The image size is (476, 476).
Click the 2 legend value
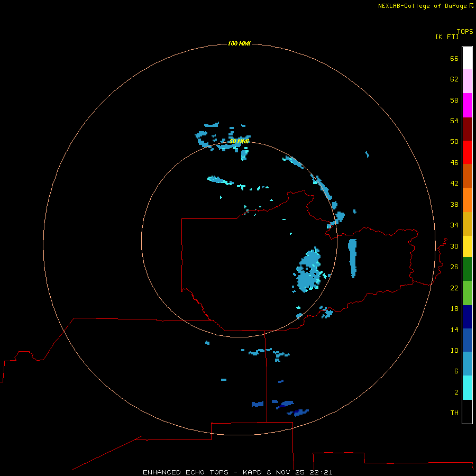click(456, 392)
